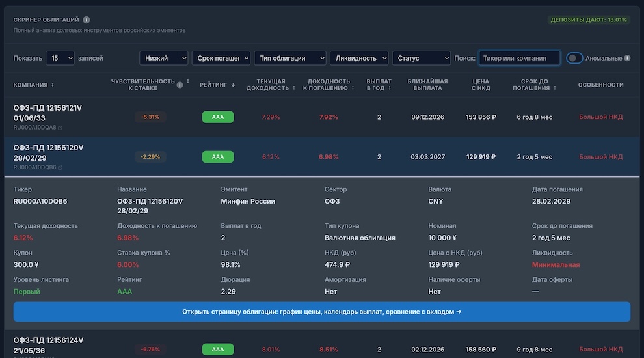644x358 pixels.
Task: Open the Статус filter dropdown
Action: point(422,58)
